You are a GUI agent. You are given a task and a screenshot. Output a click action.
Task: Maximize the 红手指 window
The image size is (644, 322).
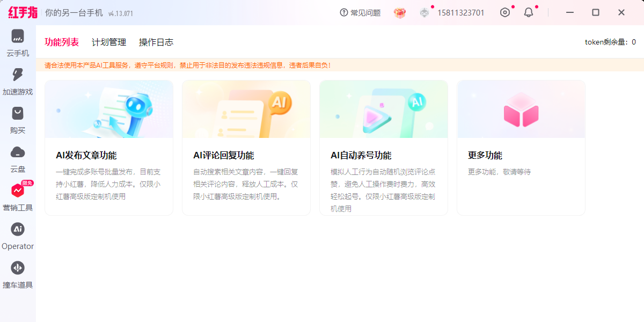[596, 12]
